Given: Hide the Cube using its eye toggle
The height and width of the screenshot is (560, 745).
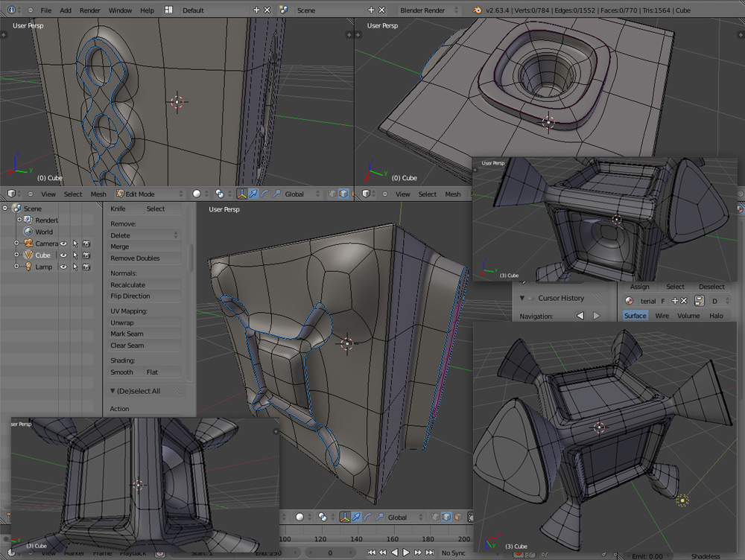Looking at the screenshot, I should click(x=64, y=255).
